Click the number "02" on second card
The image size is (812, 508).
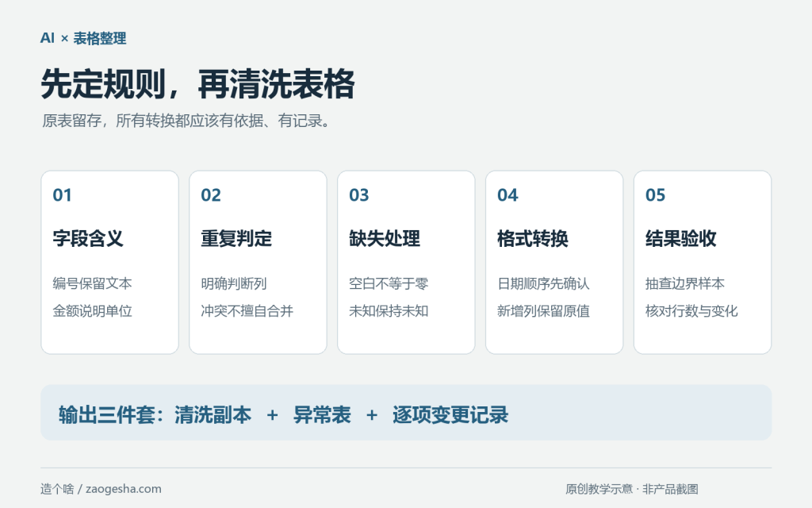pos(211,195)
